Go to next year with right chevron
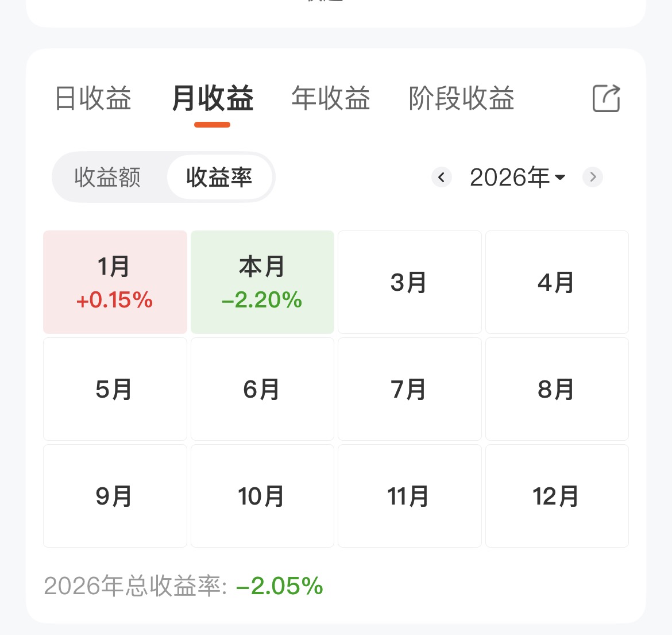This screenshot has width=672, height=635. coord(593,177)
